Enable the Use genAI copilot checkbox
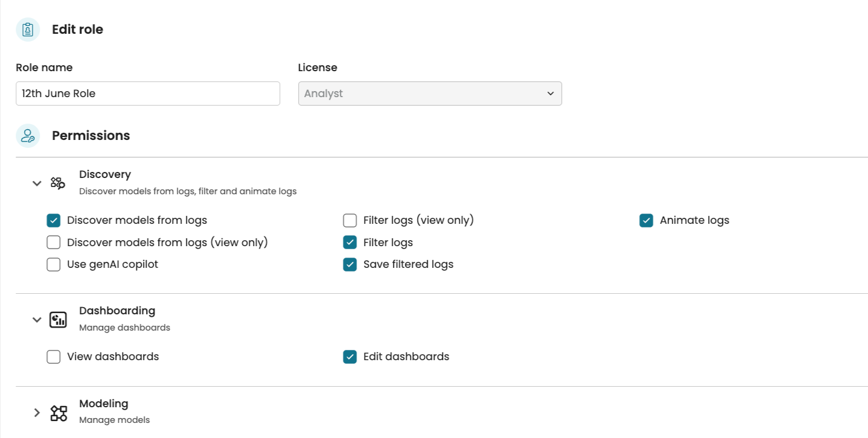 click(54, 265)
